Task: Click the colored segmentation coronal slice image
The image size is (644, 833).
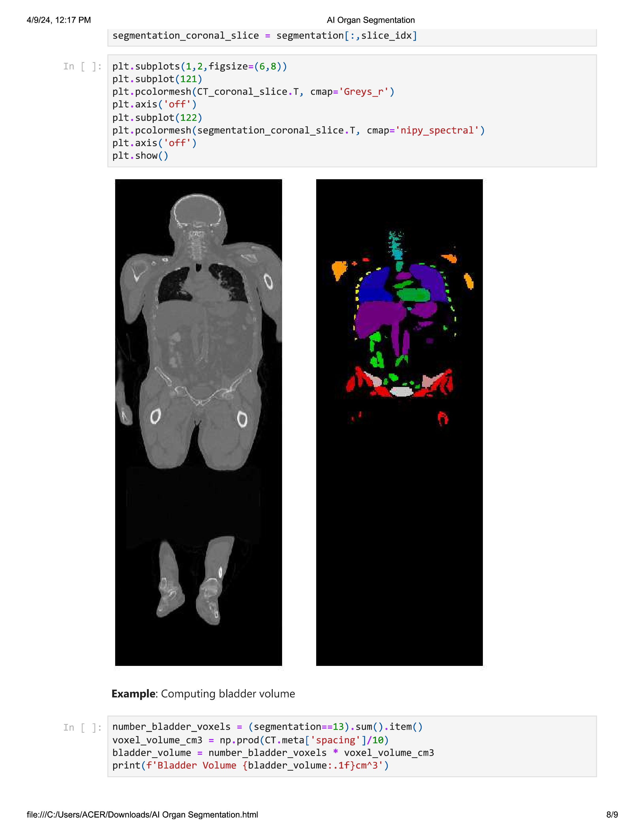Action: coord(400,423)
